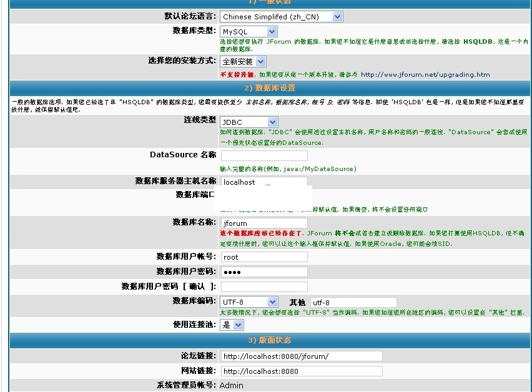Open the 全新安装 install type dropdown
The height and width of the screenshot is (392, 532).
tap(243, 62)
